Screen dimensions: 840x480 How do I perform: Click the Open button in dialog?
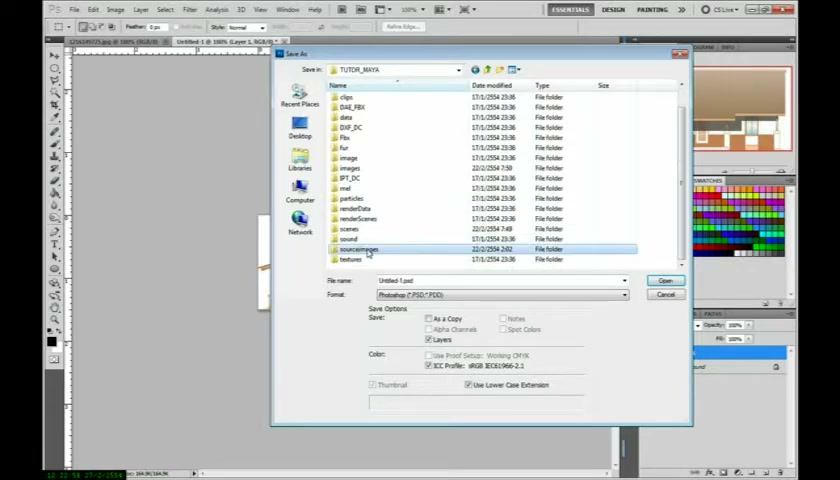665,281
